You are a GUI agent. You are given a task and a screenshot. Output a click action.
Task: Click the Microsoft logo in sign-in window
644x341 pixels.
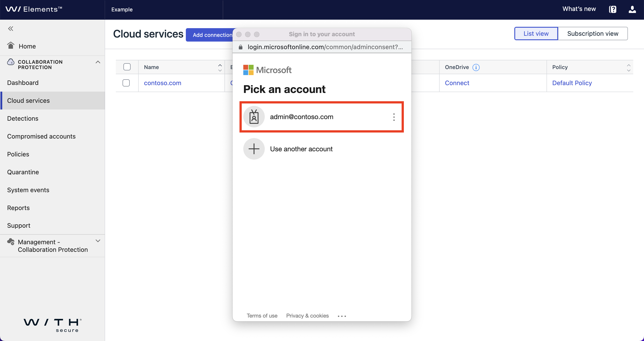(x=267, y=70)
